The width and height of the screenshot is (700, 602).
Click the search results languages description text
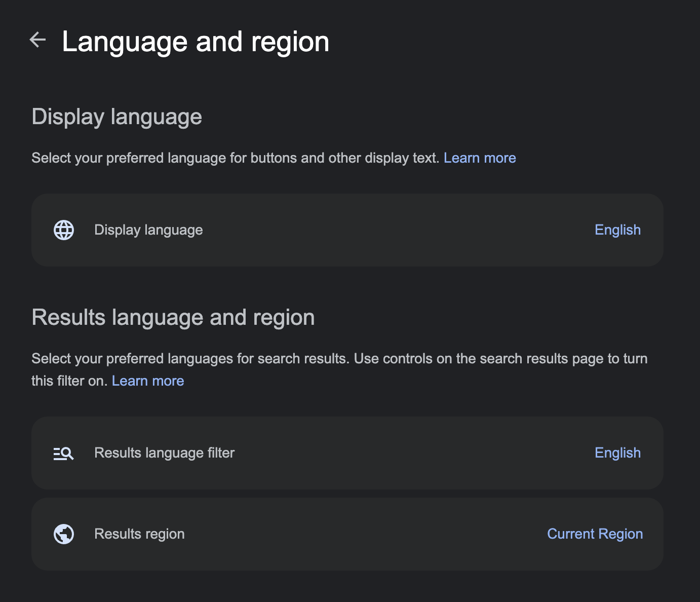pyautogui.click(x=339, y=359)
